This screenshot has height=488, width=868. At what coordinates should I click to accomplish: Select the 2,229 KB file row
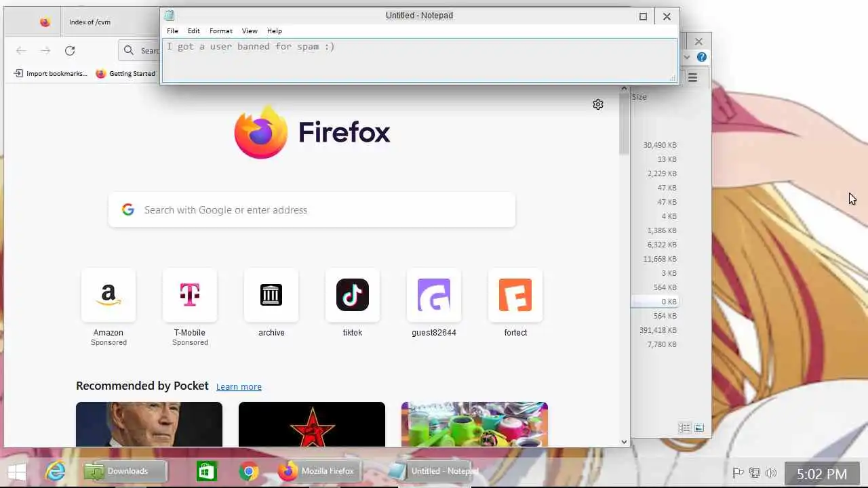coord(655,174)
